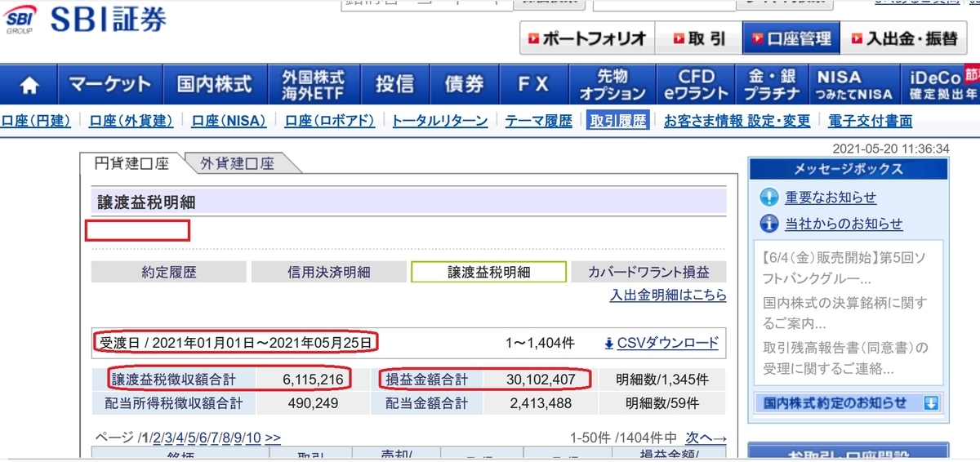Screen dimensions: 980x462
Task: Switch to the 外貨建口座 tab
Action: point(238,163)
